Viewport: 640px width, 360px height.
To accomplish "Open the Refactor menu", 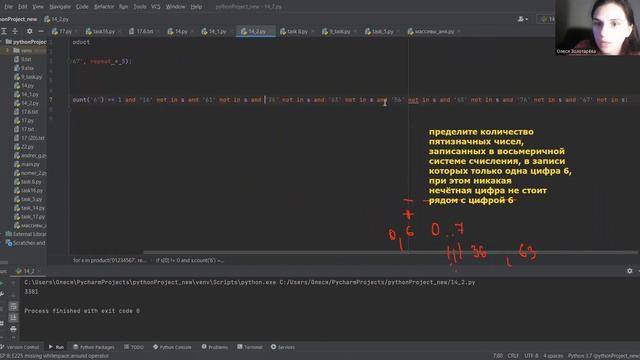I will [104, 7].
